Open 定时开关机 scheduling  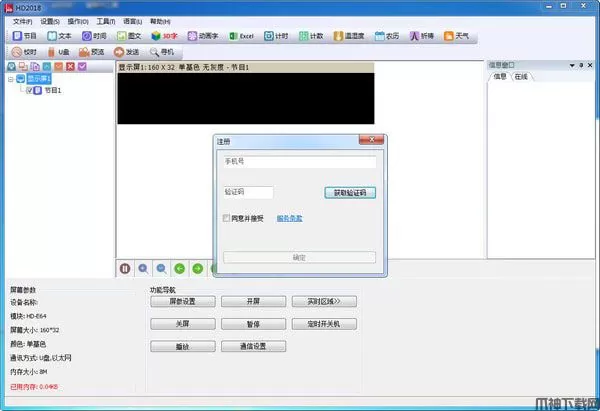(x=324, y=324)
